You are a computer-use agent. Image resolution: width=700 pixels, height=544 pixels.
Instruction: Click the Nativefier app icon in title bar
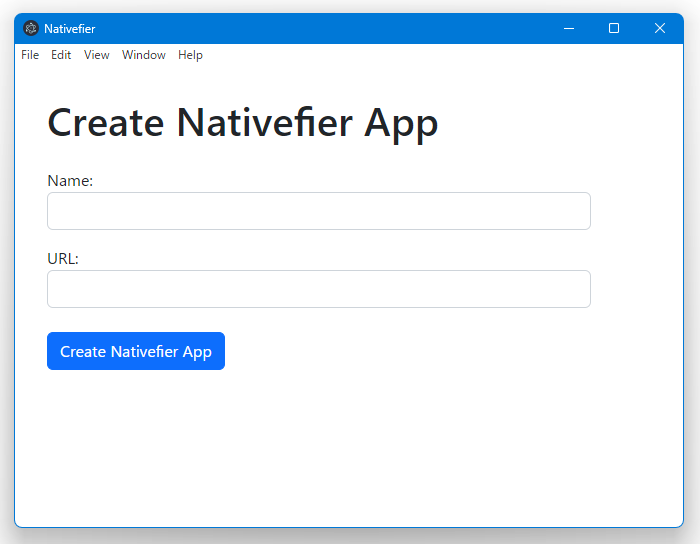coord(31,29)
